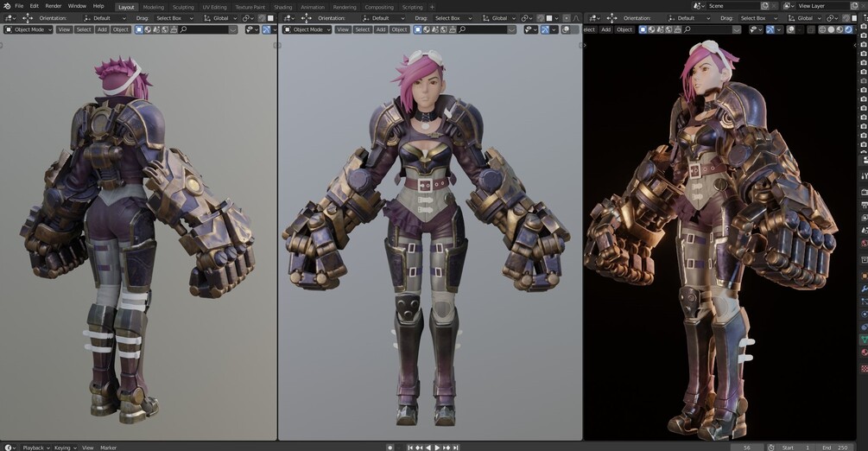Open Object Mode dropdown in back-view viewport

click(x=28, y=29)
